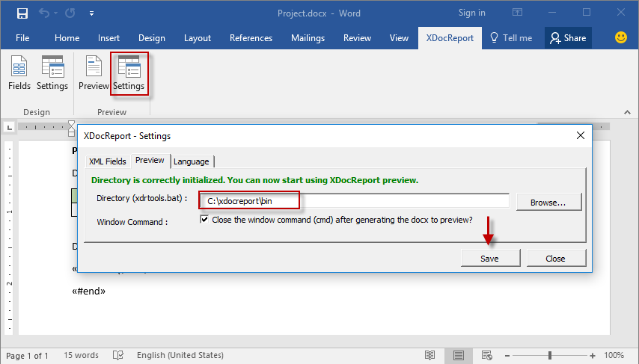Uncheck Close the window command checkbox
This screenshot has height=364, width=639.
pyautogui.click(x=204, y=220)
